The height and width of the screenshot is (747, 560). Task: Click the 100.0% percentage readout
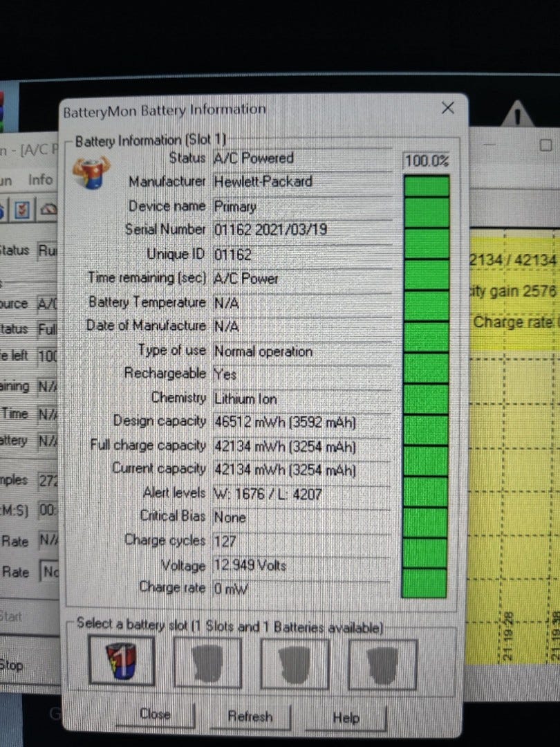pyautogui.click(x=427, y=160)
